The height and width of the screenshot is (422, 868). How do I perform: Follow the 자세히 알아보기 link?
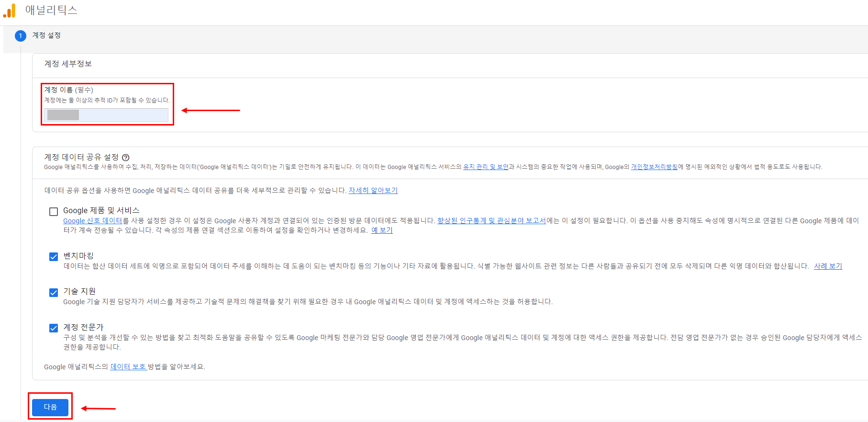[x=373, y=190]
